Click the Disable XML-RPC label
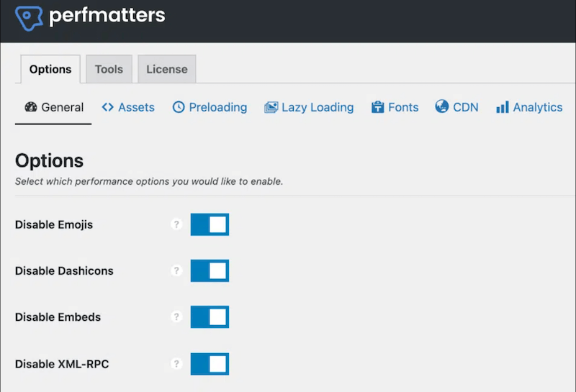This screenshot has height=392, width=576. coord(62,364)
